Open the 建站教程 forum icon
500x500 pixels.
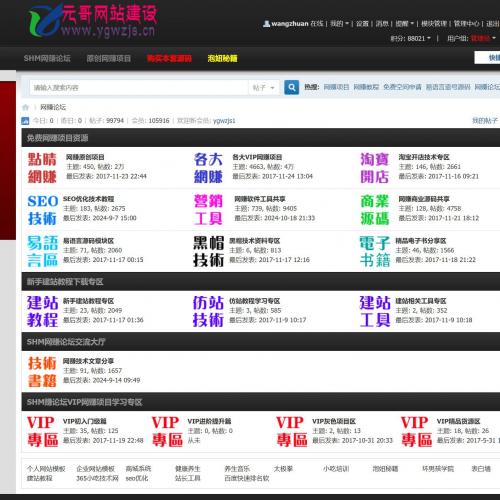click(42, 311)
